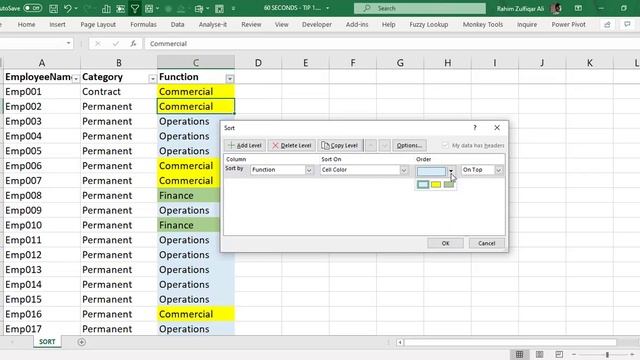Click the form icon in Quick Access toolbar
Screen dimensions: 640x360
(x=199, y=8)
